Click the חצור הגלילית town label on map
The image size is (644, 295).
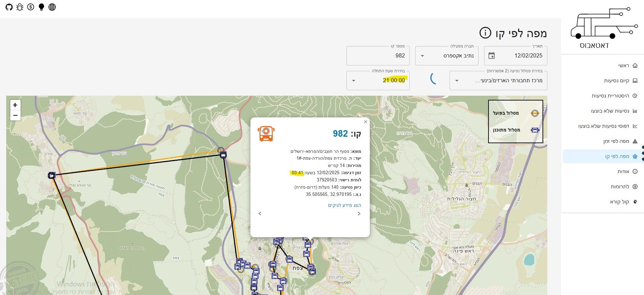tap(461, 199)
